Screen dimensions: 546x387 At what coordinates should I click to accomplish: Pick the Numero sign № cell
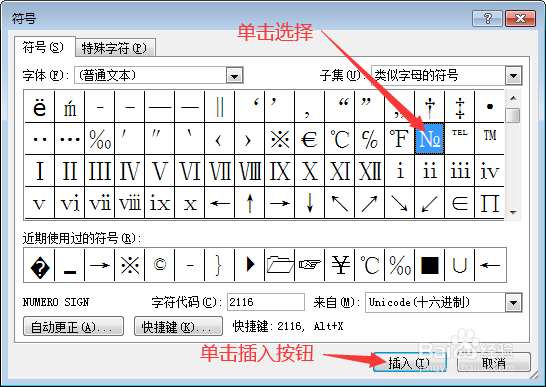click(429, 139)
